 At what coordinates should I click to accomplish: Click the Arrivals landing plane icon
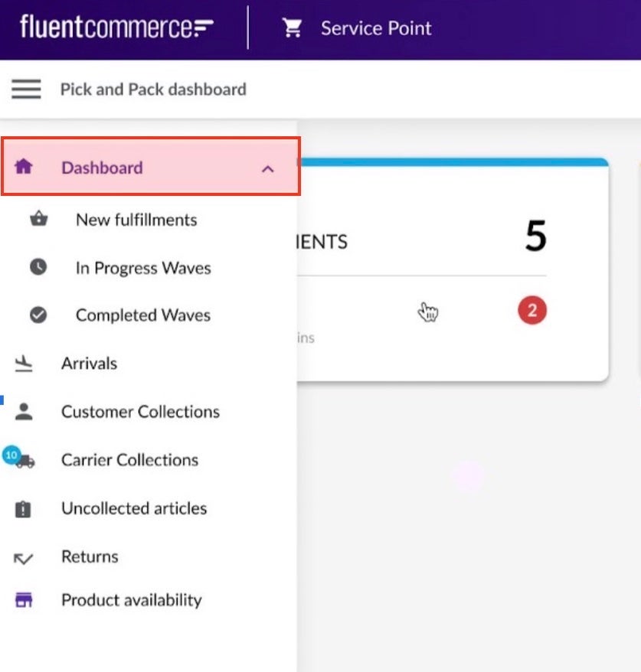24,364
